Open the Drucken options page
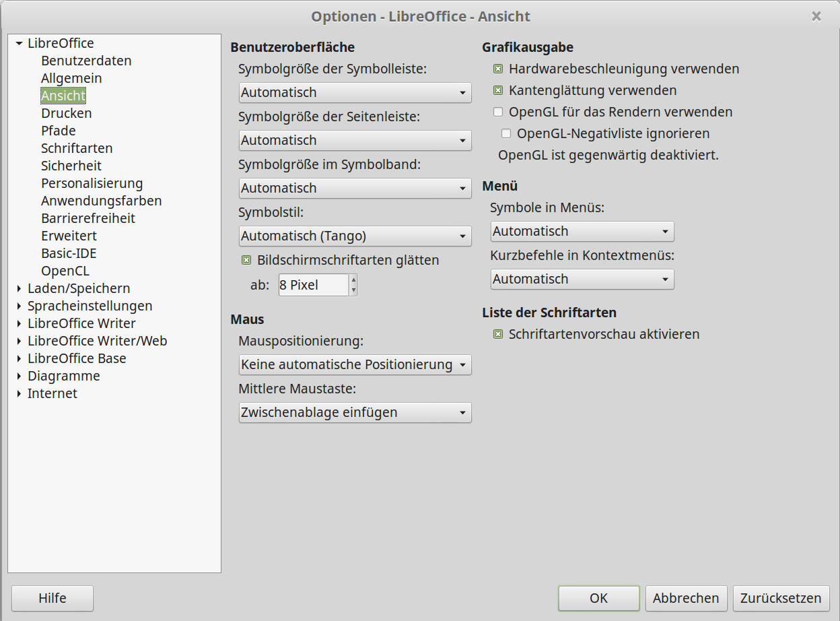The height and width of the screenshot is (621, 840). tap(67, 113)
